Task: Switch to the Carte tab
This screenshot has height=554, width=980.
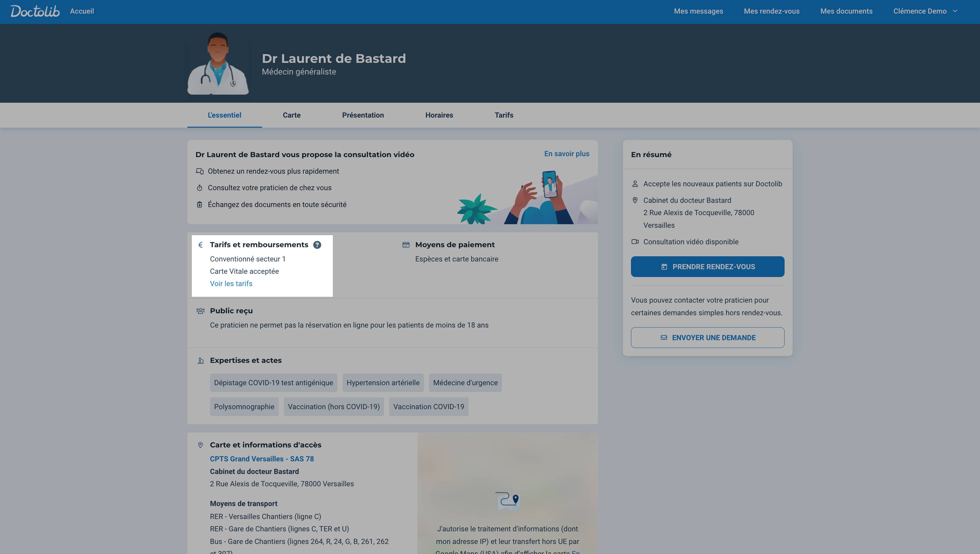Action: pyautogui.click(x=292, y=115)
